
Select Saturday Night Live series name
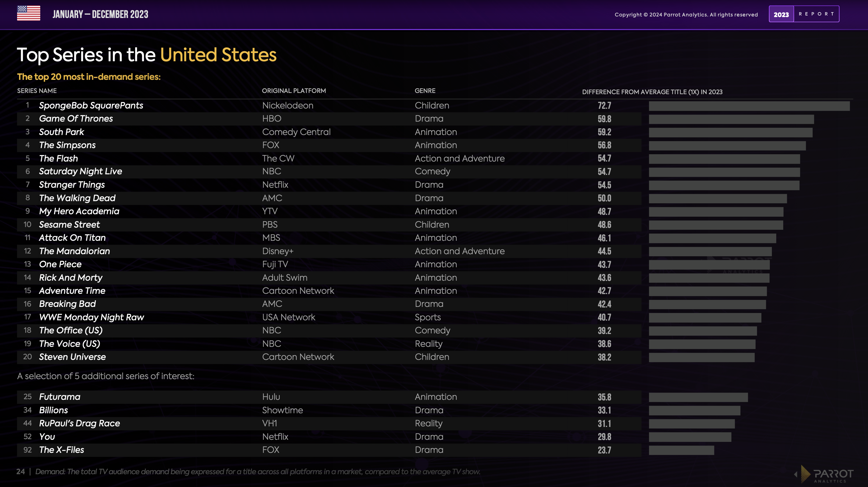pos(81,172)
